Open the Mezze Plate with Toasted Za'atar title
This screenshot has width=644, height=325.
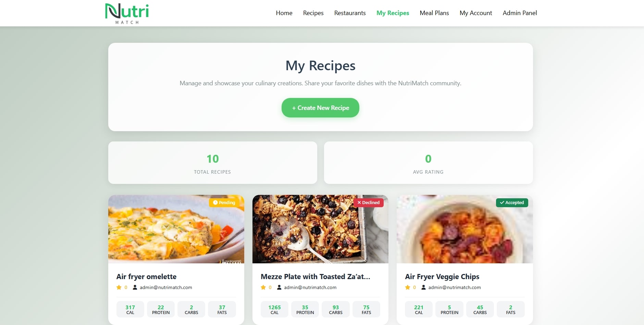coord(315,277)
